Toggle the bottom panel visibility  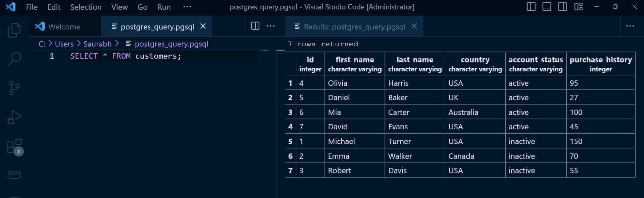click(x=546, y=6)
